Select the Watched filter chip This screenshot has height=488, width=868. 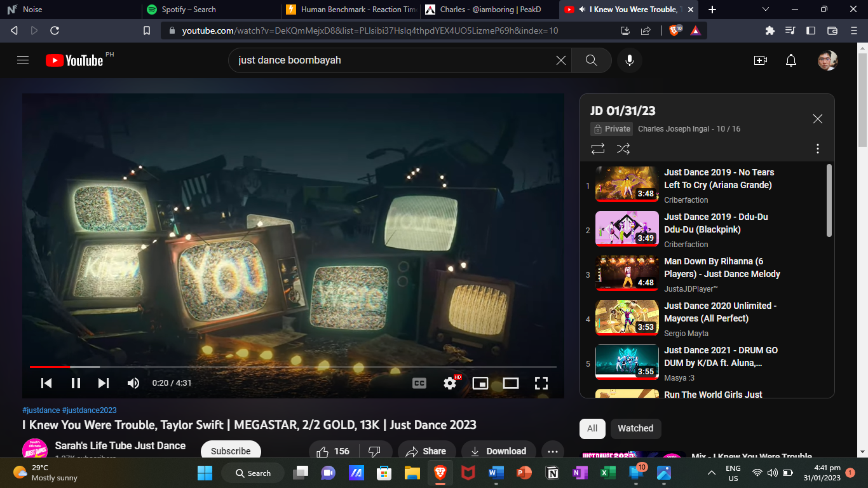635,428
